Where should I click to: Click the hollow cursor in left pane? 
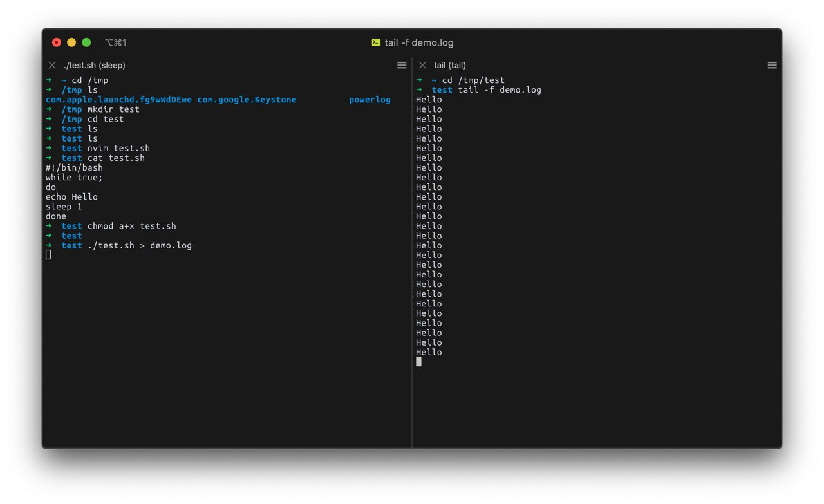pyautogui.click(x=48, y=255)
